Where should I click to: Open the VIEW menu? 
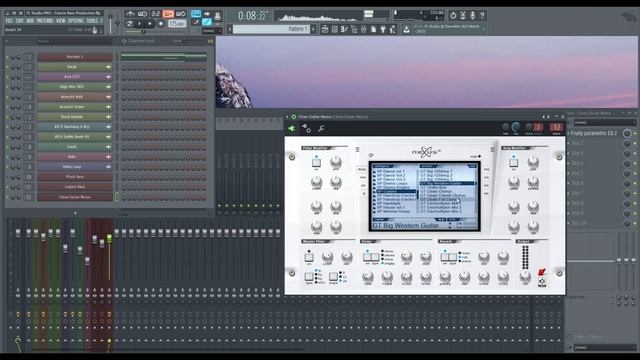(61, 21)
